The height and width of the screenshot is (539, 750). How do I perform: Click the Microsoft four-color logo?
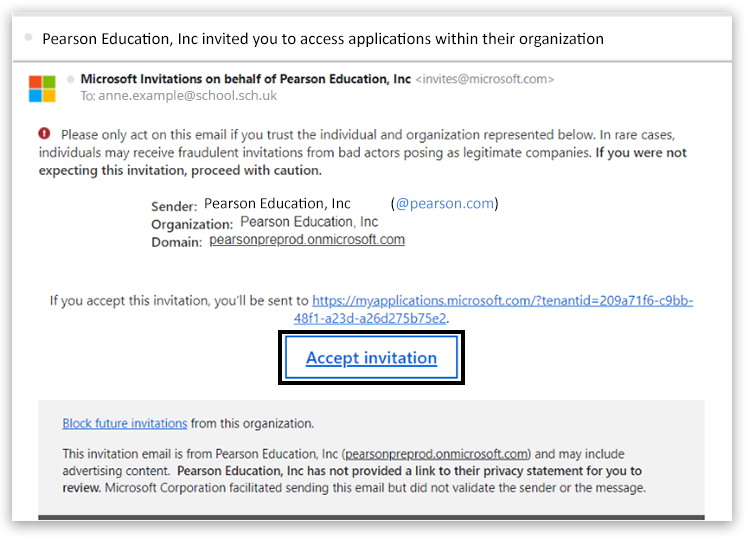click(x=42, y=88)
